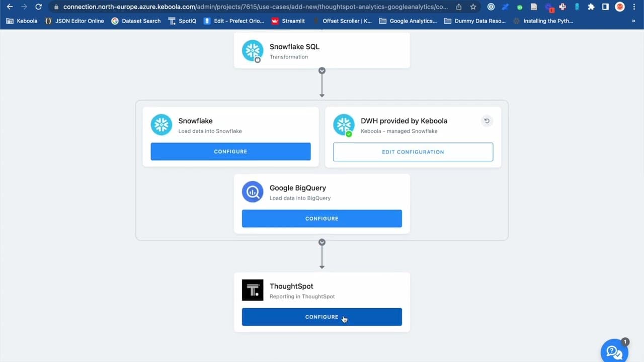The image size is (644, 362).
Task: Go back to the previous page
Action: (10, 7)
